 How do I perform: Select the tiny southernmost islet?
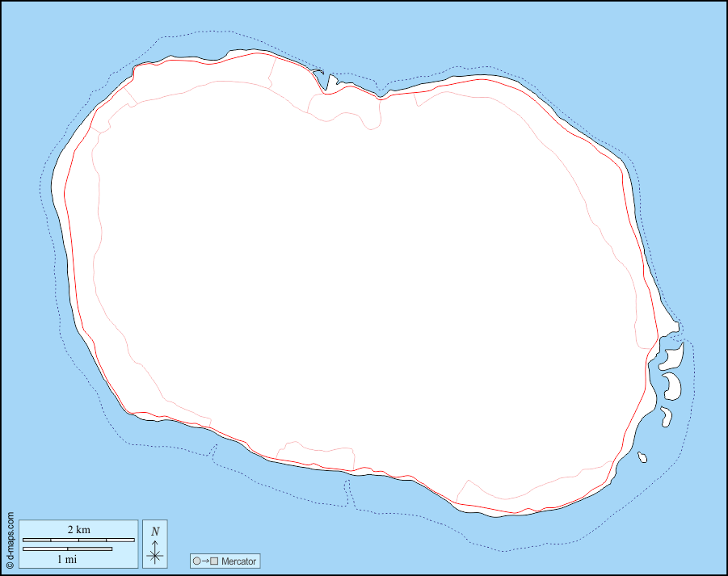coord(642,457)
